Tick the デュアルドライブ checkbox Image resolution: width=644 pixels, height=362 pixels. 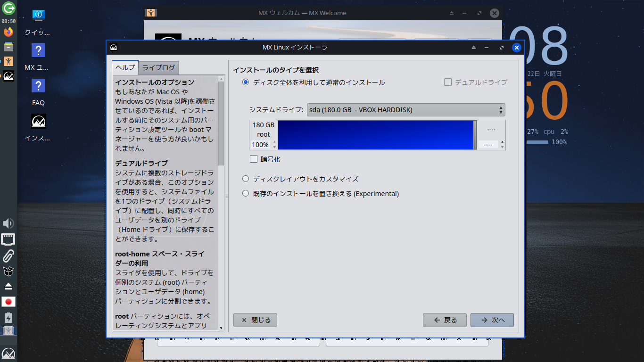coord(448,82)
